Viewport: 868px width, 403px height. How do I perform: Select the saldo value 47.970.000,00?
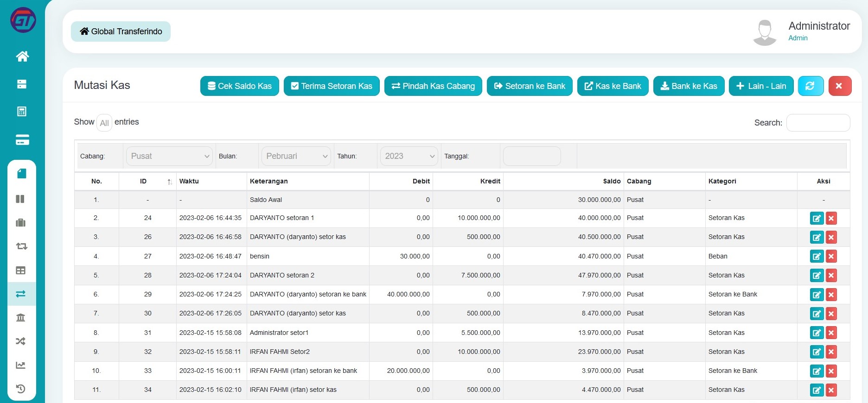[x=599, y=275]
